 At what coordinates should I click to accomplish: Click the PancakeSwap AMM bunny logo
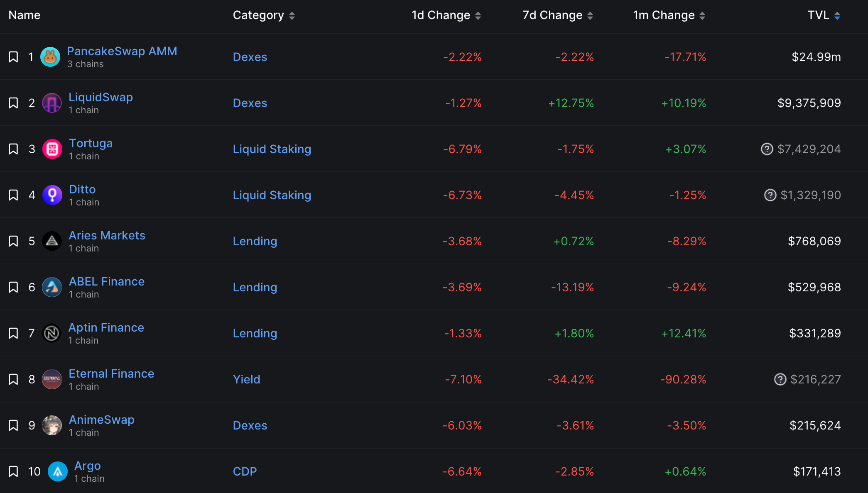pyautogui.click(x=50, y=57)
